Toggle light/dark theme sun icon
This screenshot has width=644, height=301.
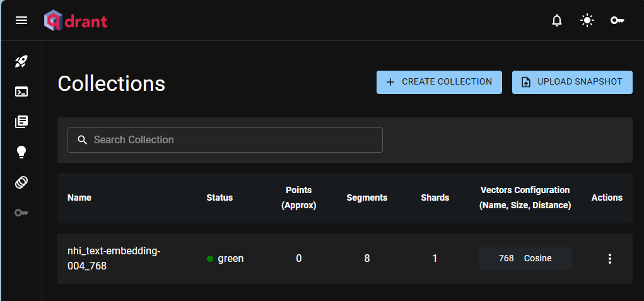click(587, 21)
